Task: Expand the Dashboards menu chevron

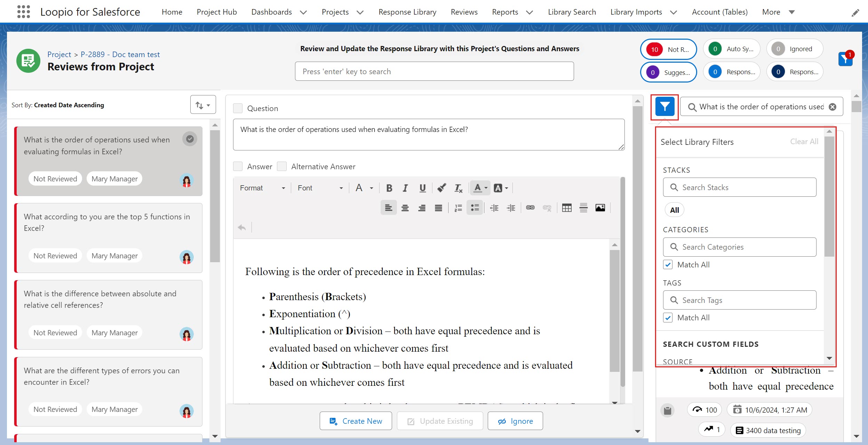Action: coord(303,13)
